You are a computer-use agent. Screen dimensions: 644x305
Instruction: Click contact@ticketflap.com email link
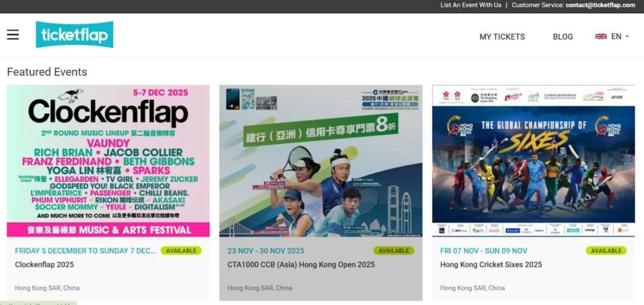[x=600, y=5]
